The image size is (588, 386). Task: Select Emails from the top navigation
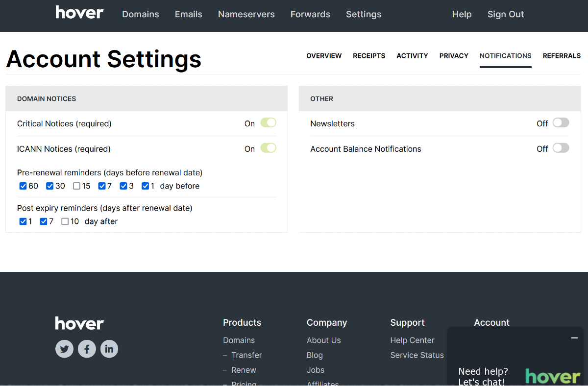(x=188, y=14)
